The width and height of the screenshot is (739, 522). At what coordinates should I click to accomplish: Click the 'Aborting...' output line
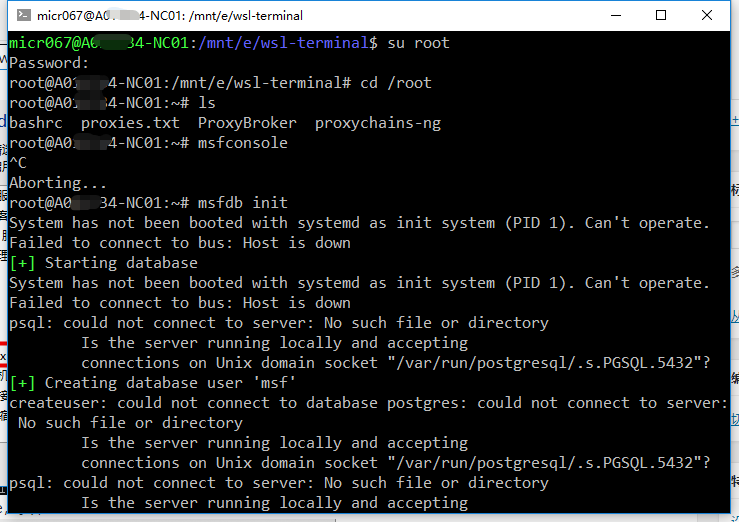(57, 183)
